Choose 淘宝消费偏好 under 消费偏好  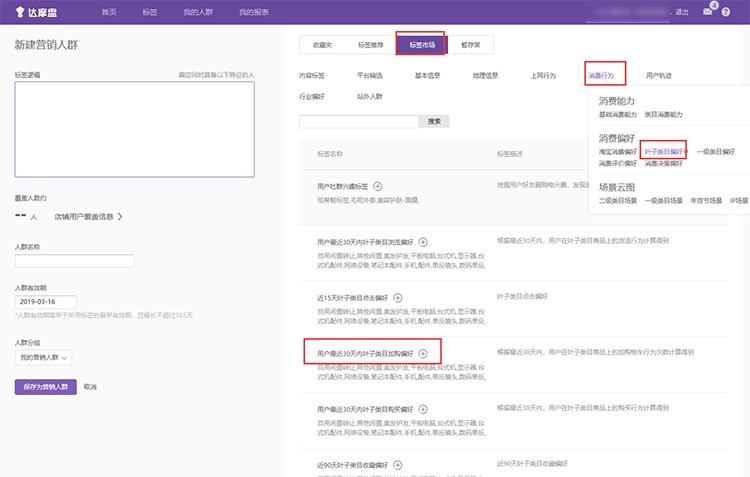coord(618,152)
